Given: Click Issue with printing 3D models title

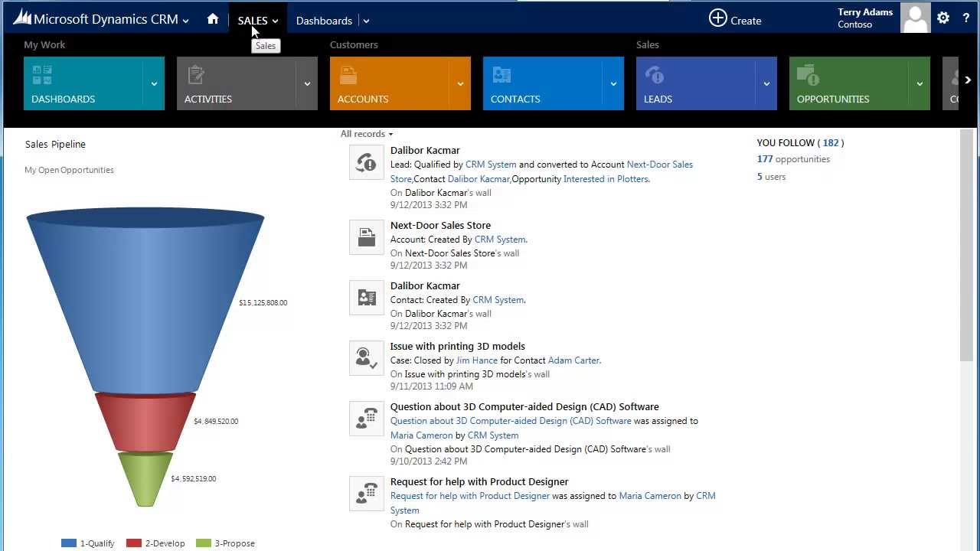Looking at the screenshot, I should pos(458,347).
